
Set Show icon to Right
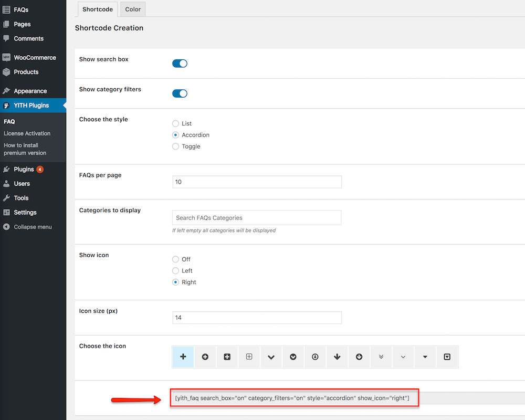tap(175, 282)
